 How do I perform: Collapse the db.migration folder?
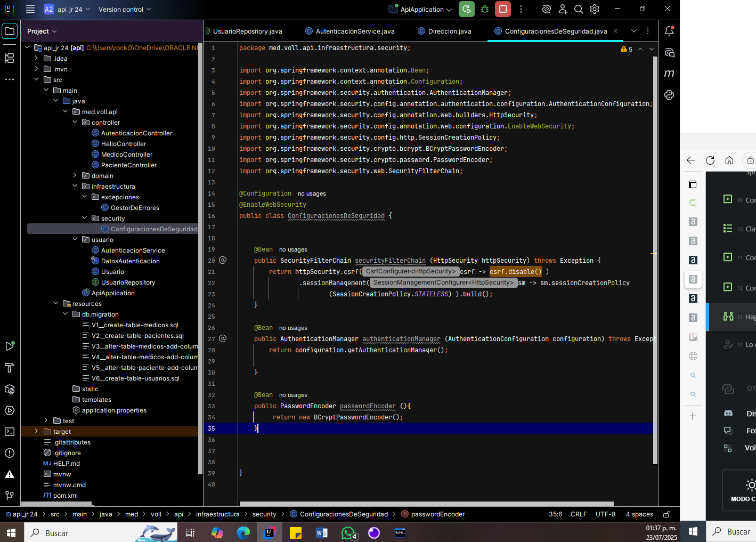click(65, 314)
